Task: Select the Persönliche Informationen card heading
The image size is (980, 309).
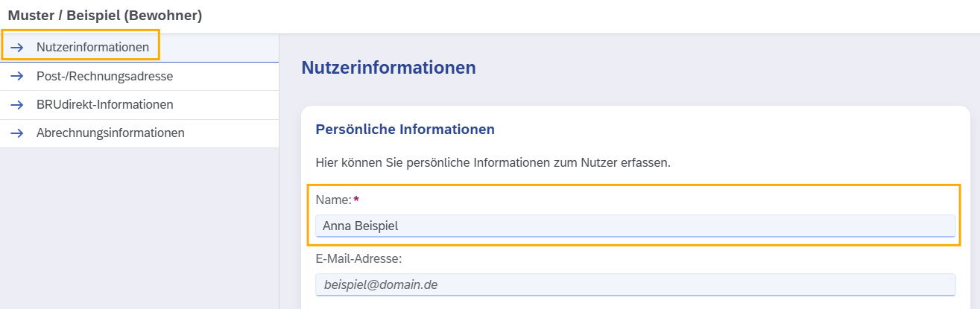Action: (x=405, y=130)
